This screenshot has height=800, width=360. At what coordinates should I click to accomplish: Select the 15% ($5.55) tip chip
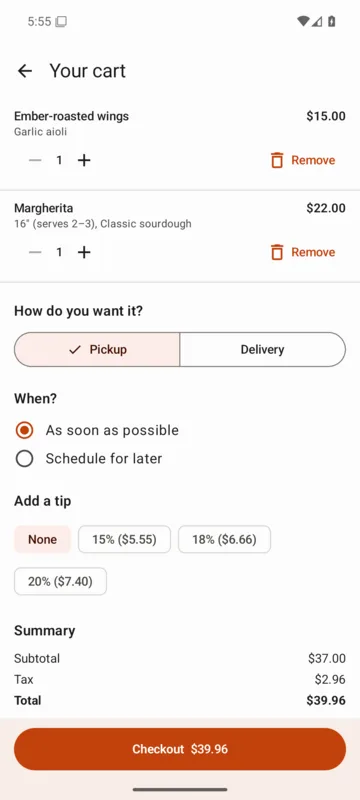pyautogui.click(x=124, y=539)
